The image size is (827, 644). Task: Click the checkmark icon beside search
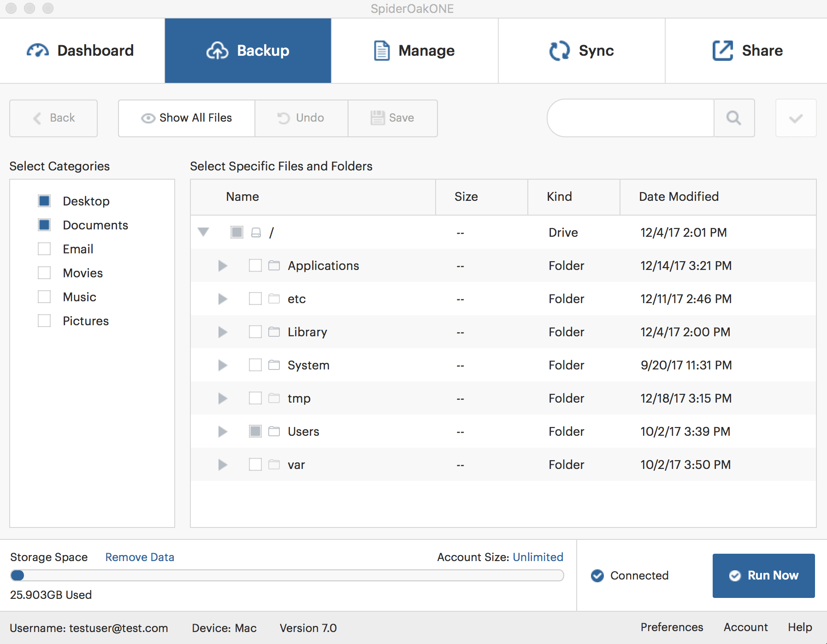pyautogui.click(x=796, y=118)
